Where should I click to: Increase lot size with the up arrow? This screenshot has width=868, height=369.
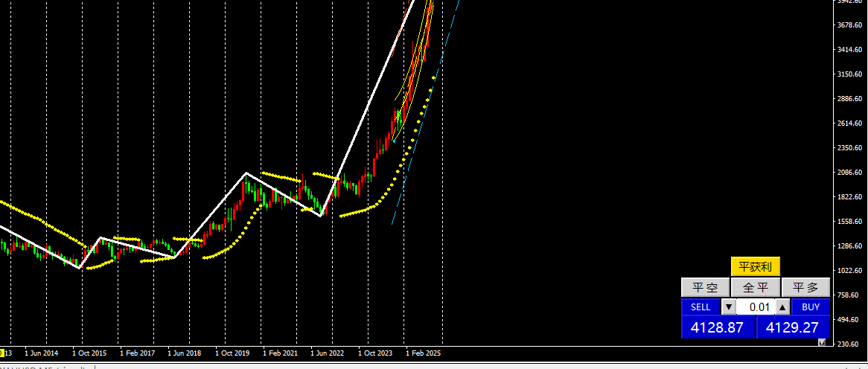coord(782,307)
